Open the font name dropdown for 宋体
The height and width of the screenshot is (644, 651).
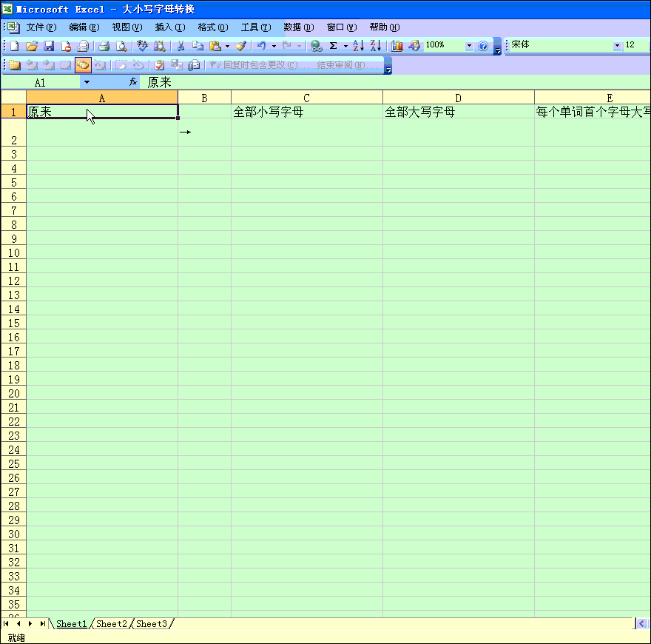click(x=618, y=46)
